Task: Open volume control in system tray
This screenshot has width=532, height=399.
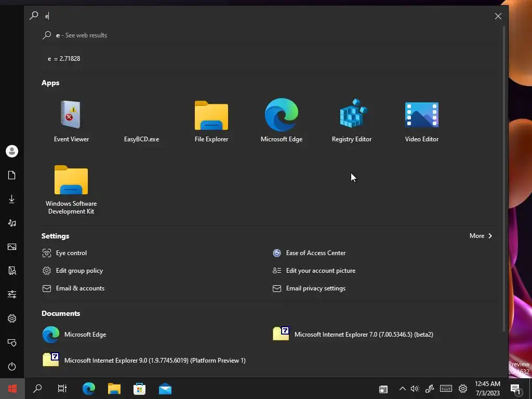Action: (x=415, y=389)
